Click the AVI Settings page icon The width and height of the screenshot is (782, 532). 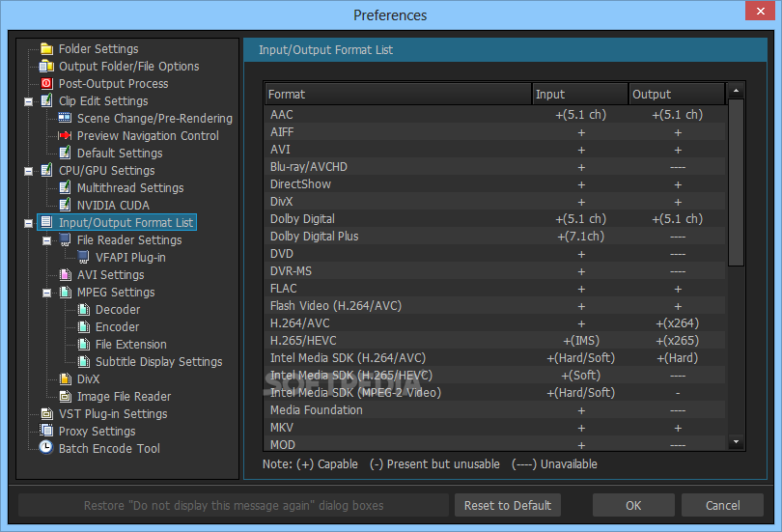point(65,275)
